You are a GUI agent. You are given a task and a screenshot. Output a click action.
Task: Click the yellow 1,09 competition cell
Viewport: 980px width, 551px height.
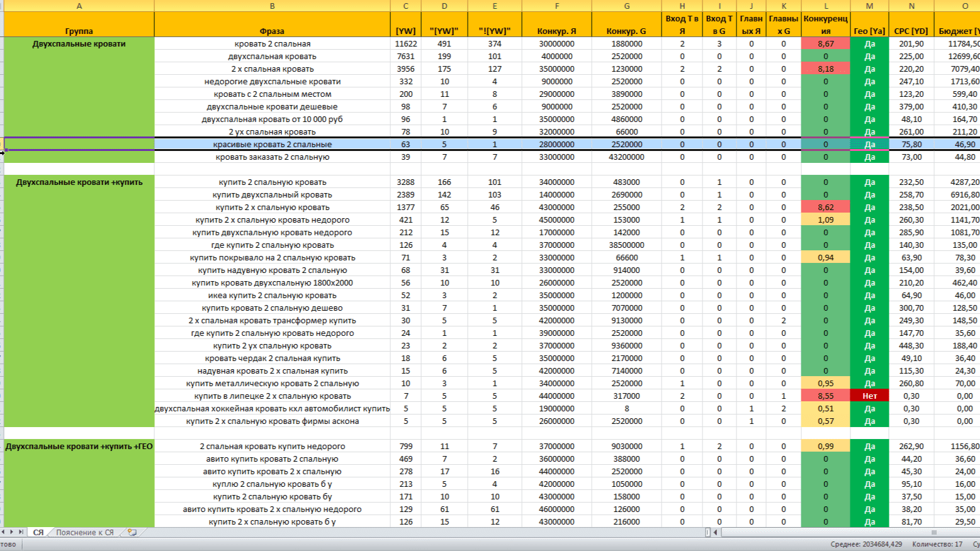[826, 220]
